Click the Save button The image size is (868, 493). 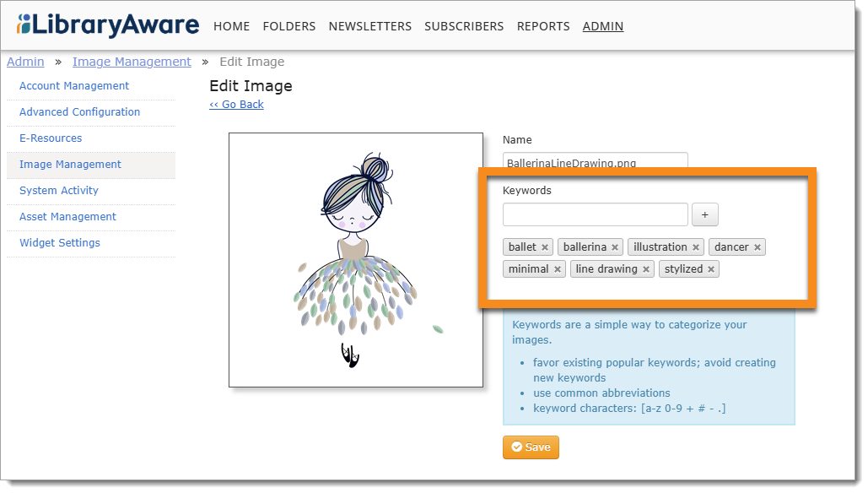tap(531, 447)
